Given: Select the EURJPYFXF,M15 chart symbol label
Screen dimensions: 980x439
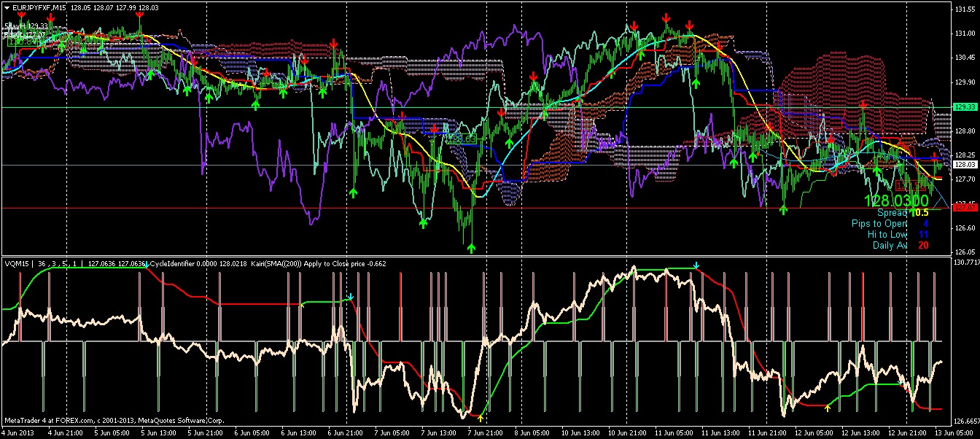Looking at the screenshot, I should click(38, 9).
